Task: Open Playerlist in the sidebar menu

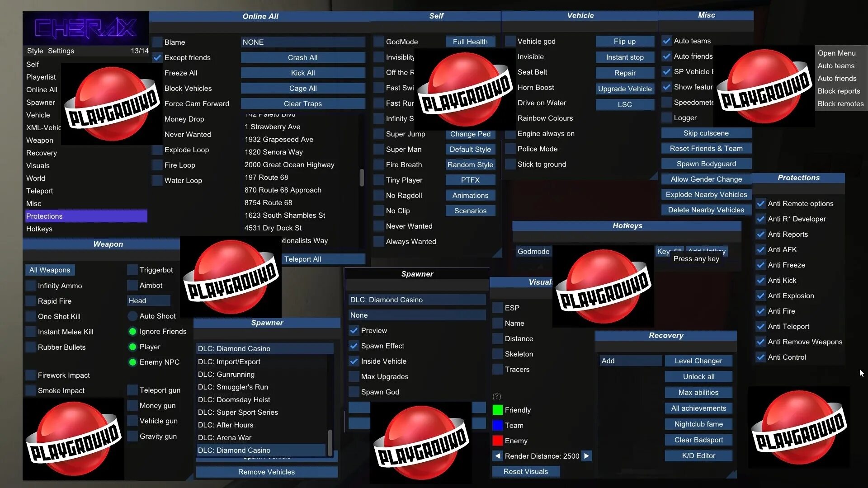Action: pyautogui.click(x=41, y=77)
